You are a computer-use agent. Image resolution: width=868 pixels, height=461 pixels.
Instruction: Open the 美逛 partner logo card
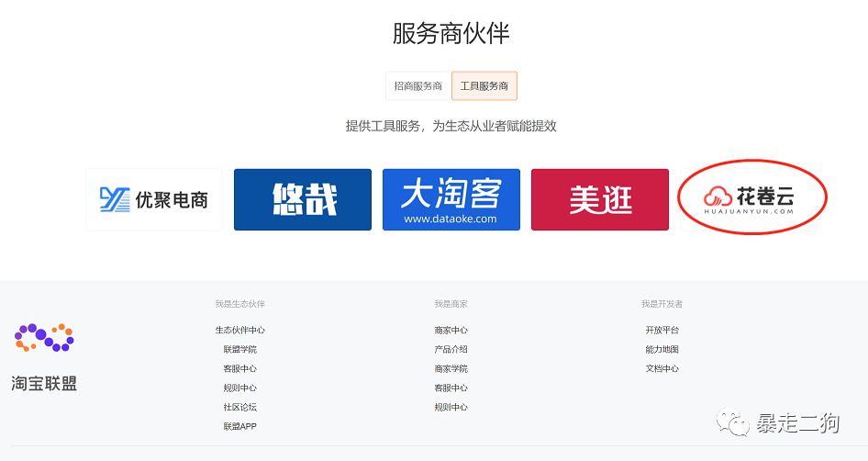tap(600, 199)
